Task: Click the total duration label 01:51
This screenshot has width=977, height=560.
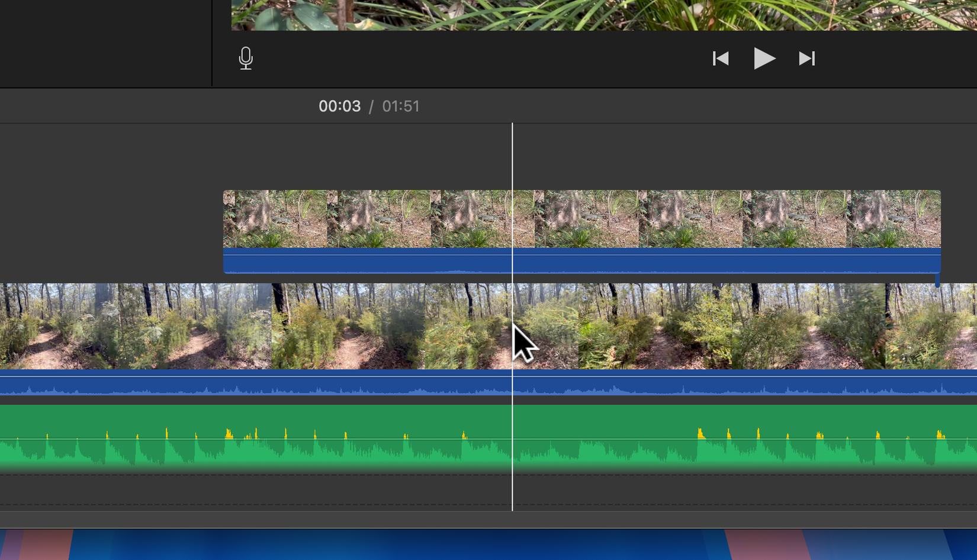Action: click(401, 106)
